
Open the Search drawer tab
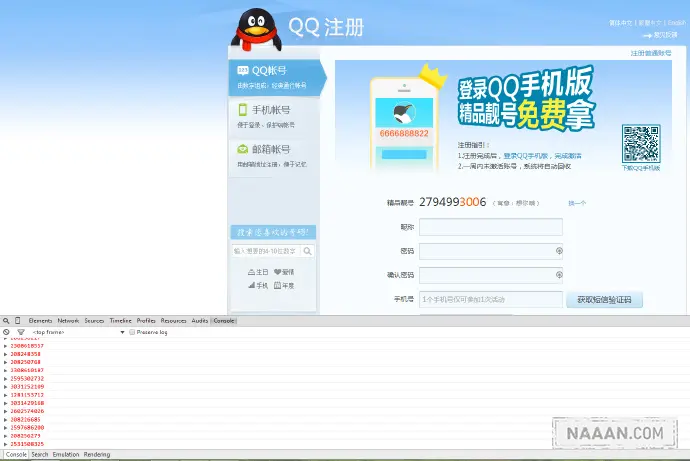point(40,454)
